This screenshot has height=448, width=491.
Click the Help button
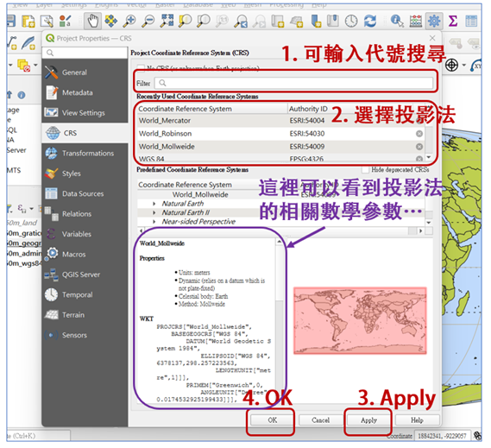pos(417,420)
